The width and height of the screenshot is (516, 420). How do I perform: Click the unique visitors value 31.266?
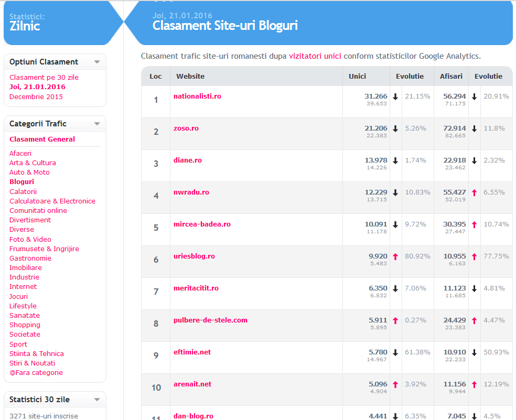pyautogui.click(x=376, y=96)
